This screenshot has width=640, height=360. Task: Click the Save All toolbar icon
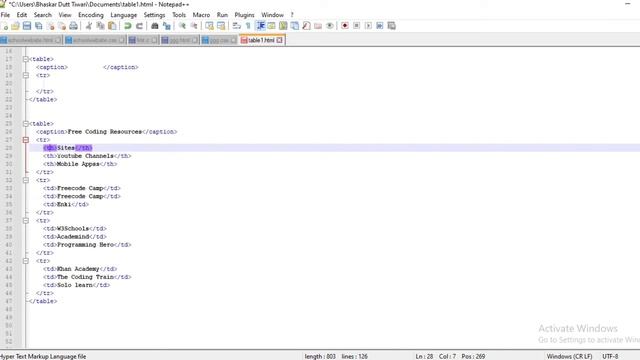[x=39, y=26]
